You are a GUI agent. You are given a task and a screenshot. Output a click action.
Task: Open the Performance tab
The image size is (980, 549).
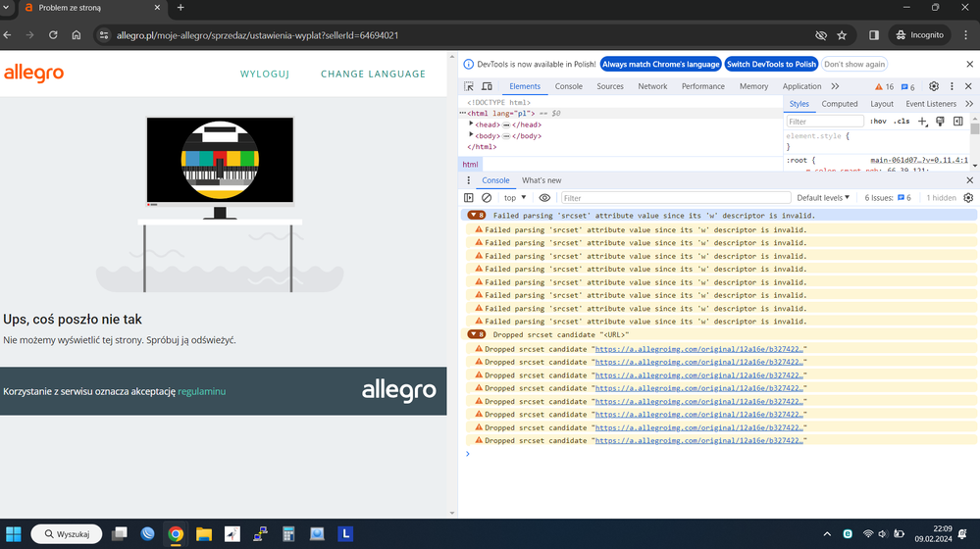pyautogui.click(x=703, y=86)
